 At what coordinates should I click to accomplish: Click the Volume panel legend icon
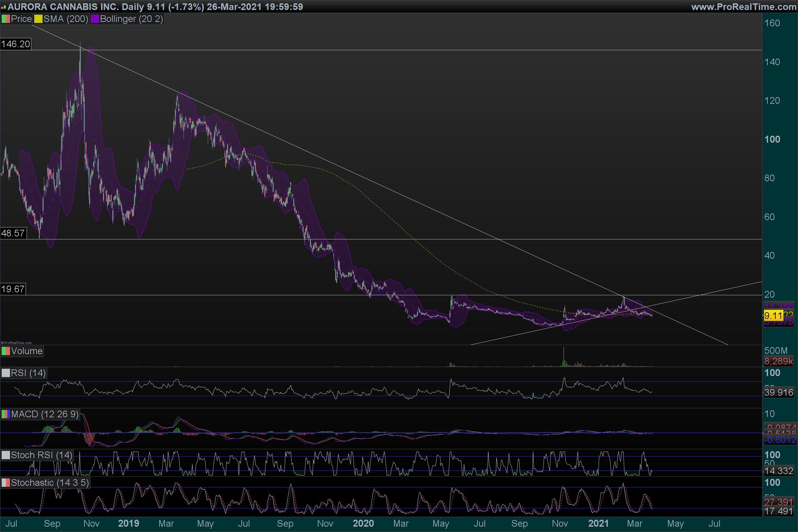[5, 351]
